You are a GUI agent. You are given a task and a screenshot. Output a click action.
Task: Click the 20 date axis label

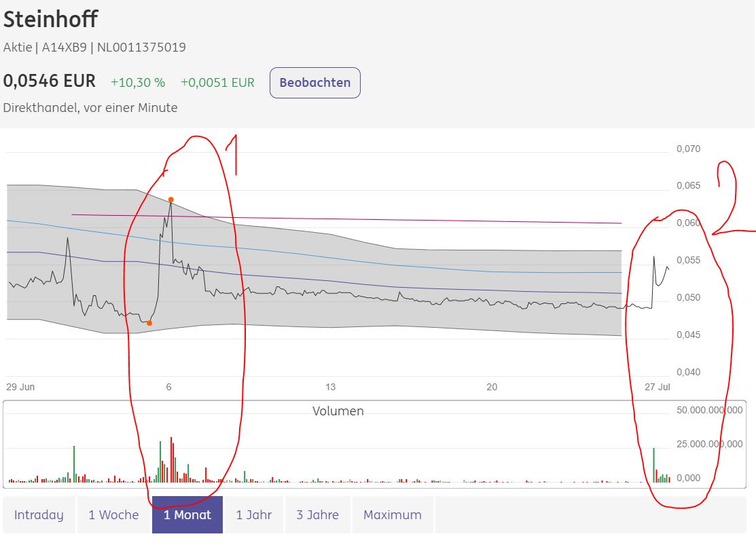tap(492, 387)
